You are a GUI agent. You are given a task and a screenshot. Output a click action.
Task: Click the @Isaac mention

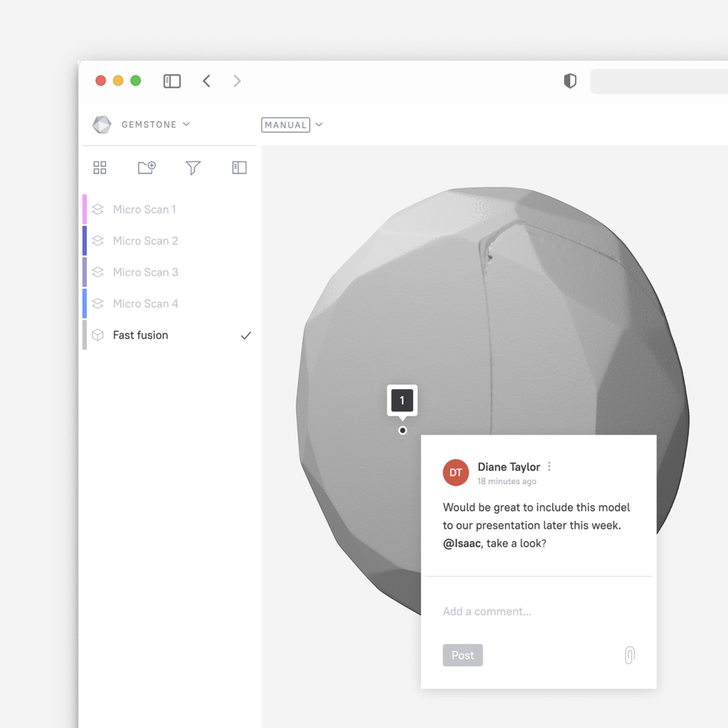pos(461,543)
